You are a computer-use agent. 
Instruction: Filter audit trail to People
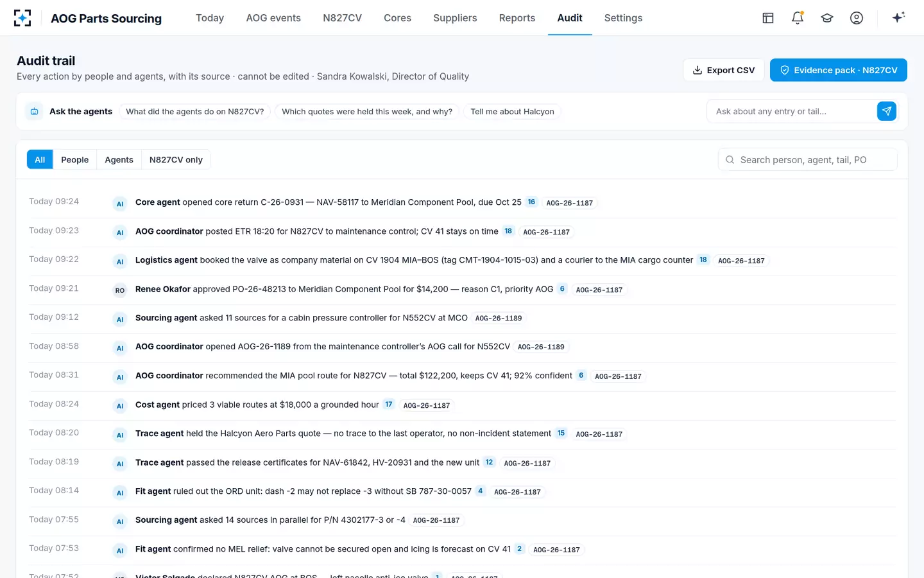tap(75, 159)
